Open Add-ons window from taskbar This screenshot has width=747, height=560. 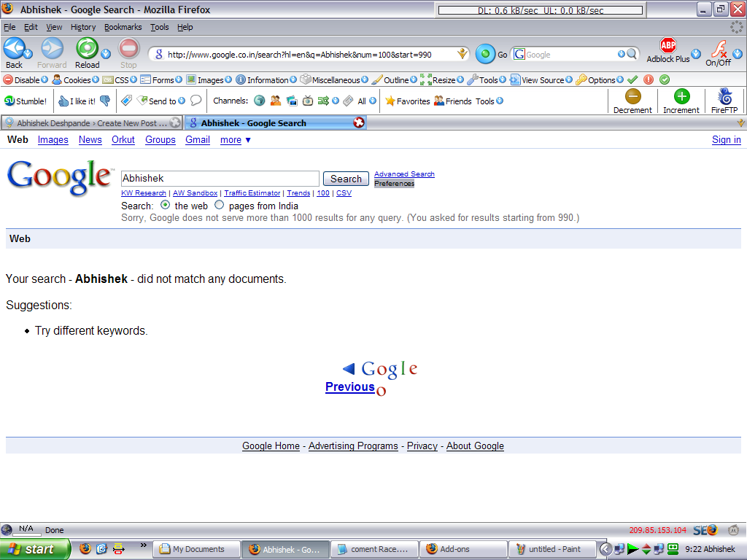point(463,549)
